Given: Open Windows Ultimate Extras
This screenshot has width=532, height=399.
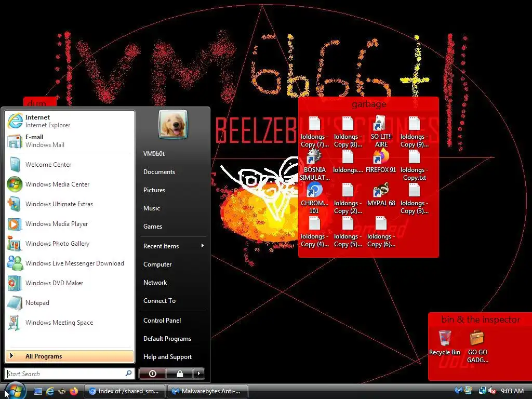Looking at the screenshot, I should click(70, 204).
